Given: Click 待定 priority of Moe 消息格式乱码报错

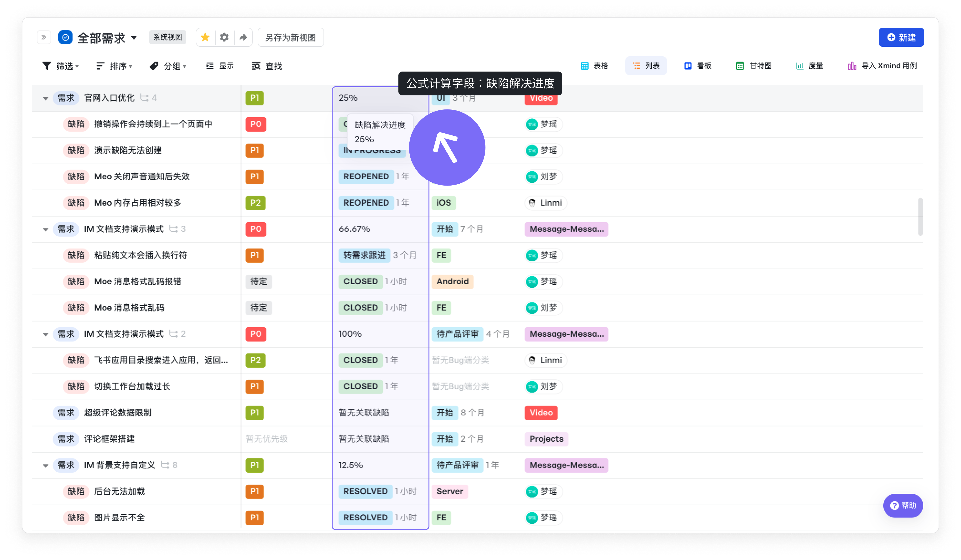Looking at the screenshot, I should [x=259, y=281].
